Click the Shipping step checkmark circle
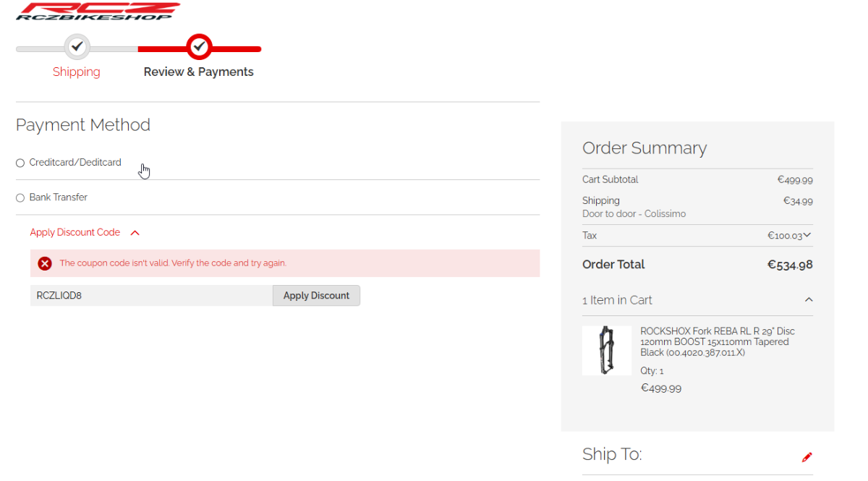 point(77,48)
